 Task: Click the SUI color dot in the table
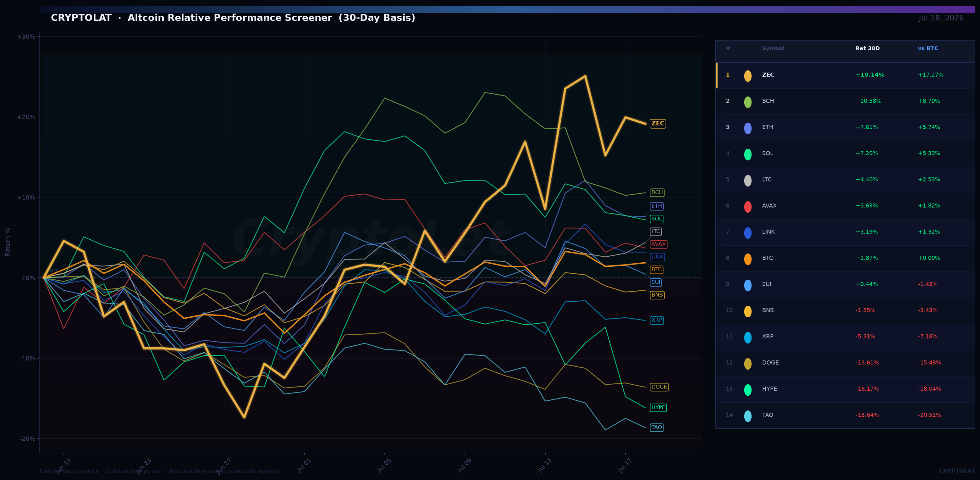click(747, 285)
